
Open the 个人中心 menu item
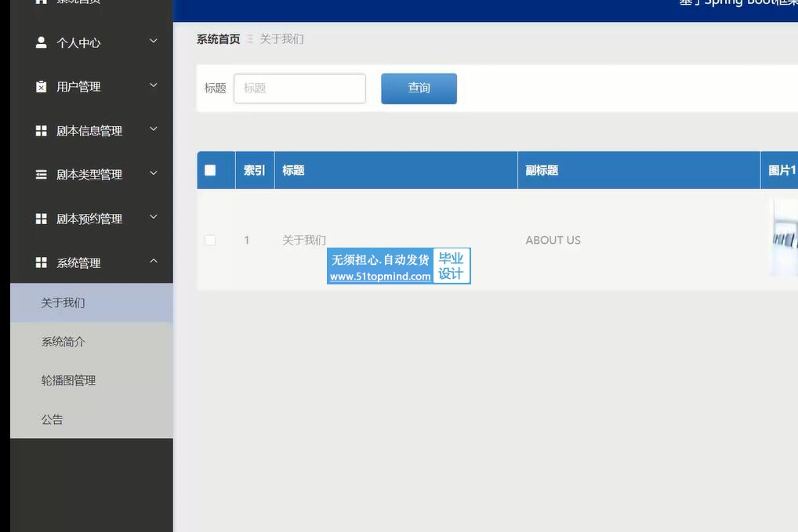pos(92,43)
